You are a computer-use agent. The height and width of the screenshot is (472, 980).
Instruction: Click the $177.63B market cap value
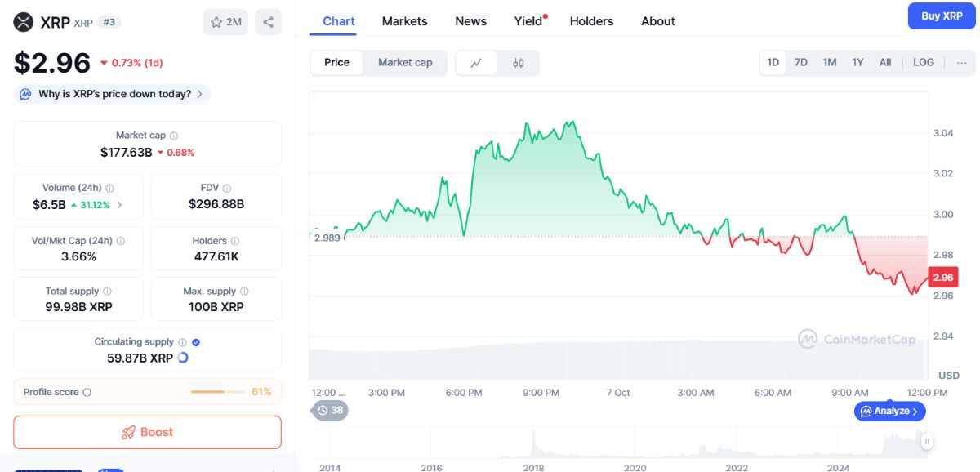tap(127, 152)
